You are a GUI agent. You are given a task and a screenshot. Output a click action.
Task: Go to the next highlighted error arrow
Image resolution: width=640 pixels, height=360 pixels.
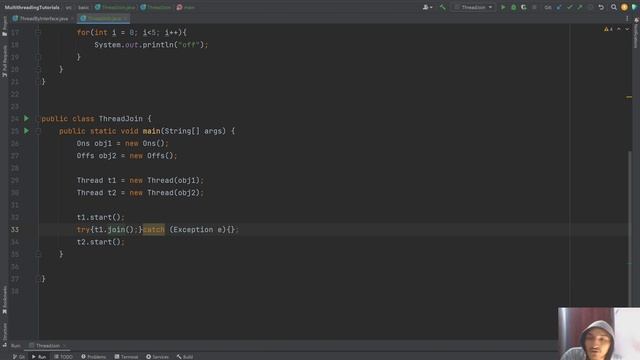pyautogui.click(x=627, y=29)
